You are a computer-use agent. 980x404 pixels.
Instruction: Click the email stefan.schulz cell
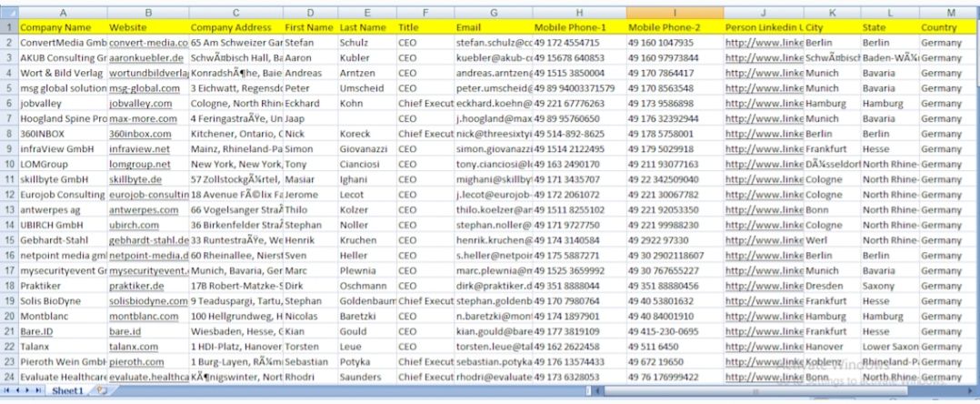(494, 43)
